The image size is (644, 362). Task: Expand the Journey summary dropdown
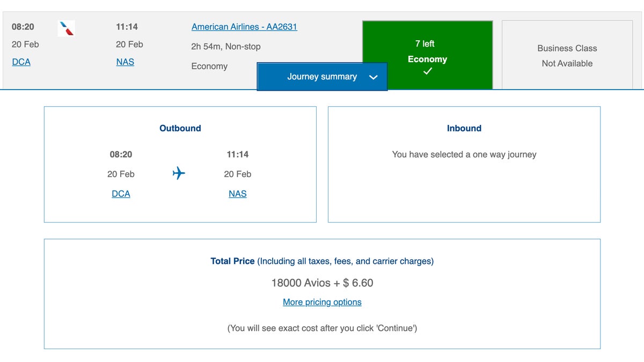322,77
